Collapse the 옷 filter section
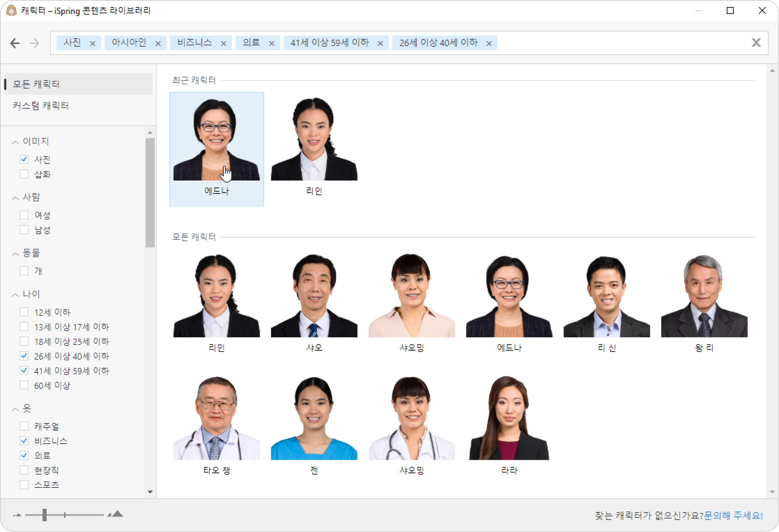 (15, 409)
